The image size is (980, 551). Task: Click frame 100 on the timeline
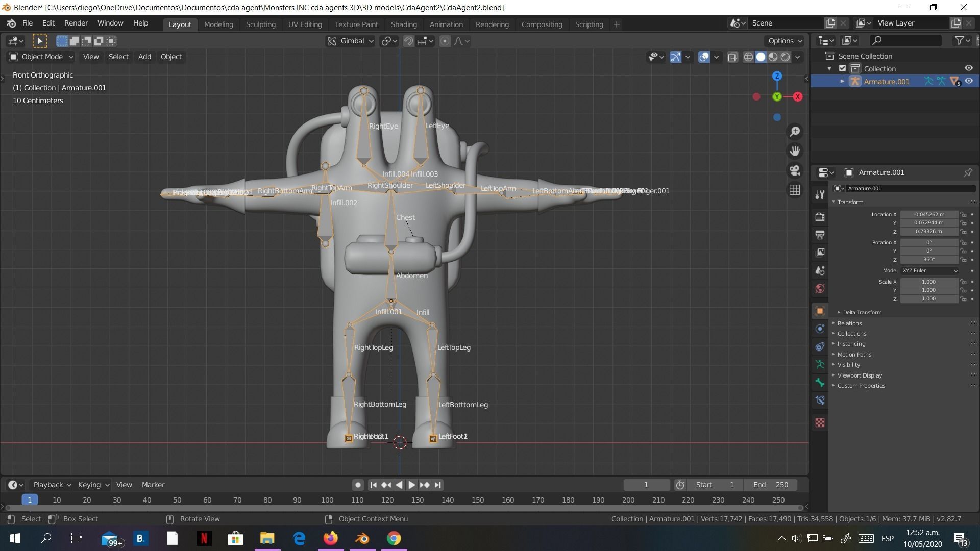(x=327, y=500)
